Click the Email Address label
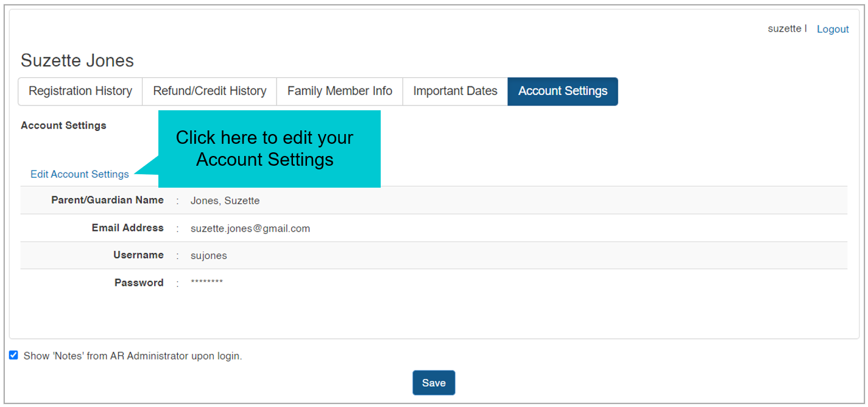The width and height of the screenshot is (868, 407). (128, 228)
